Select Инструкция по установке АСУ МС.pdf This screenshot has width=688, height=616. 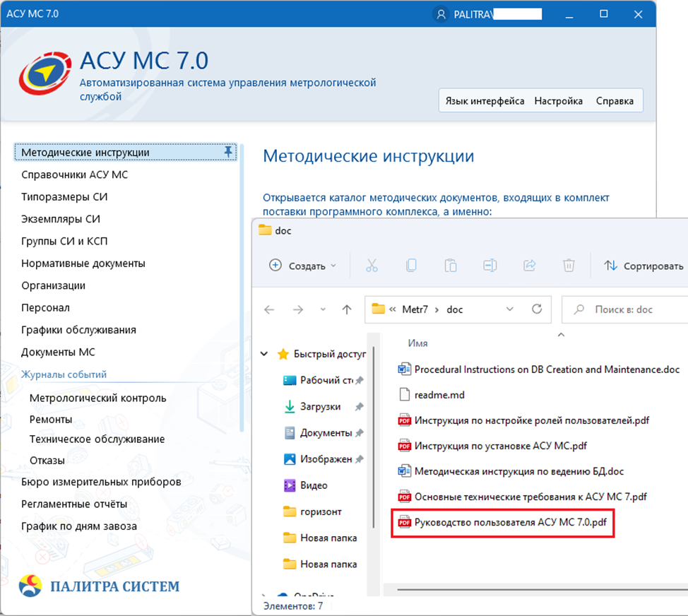(x=492, y=446)
